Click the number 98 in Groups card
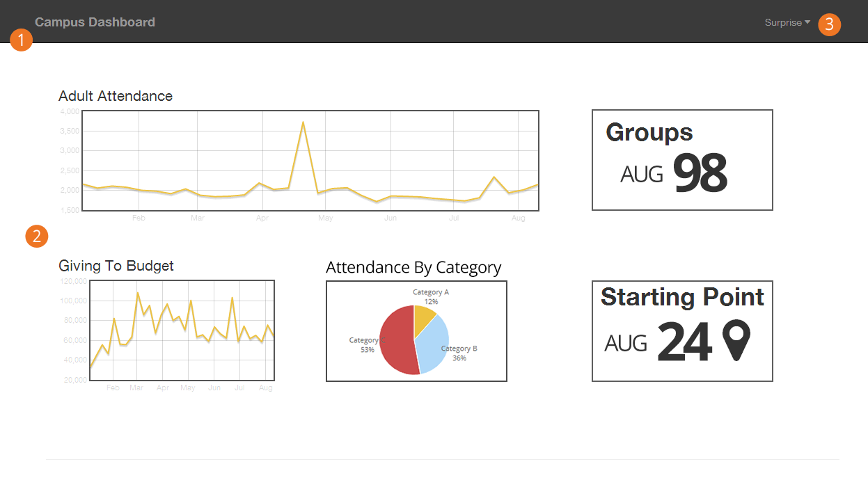The height and width of the screenshot is (487, 868). (x=700, y=174)
